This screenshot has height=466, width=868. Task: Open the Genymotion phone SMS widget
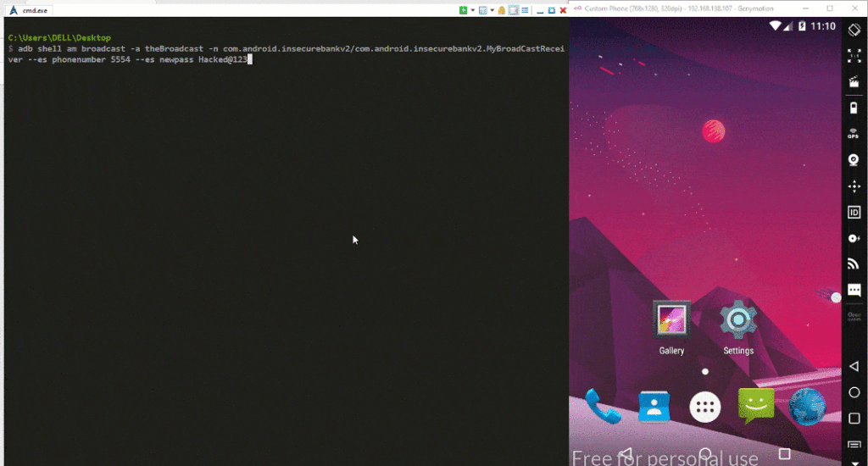[854, 290]
